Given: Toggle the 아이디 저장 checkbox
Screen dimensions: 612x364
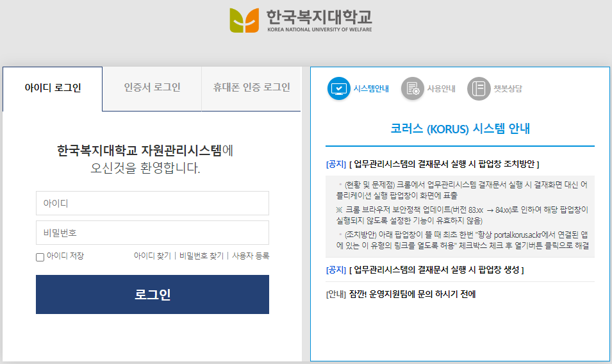Looking at the screenshot, I should (40, 256).
